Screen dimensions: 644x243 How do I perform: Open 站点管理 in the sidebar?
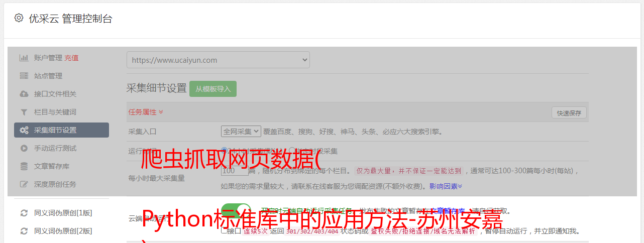pyautogui.click(x=48, y=76)
